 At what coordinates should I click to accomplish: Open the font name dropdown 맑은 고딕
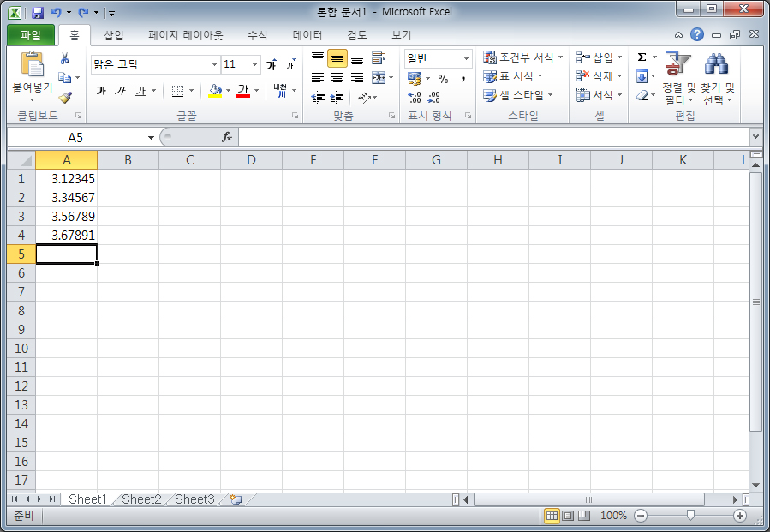tap(215, 64)
